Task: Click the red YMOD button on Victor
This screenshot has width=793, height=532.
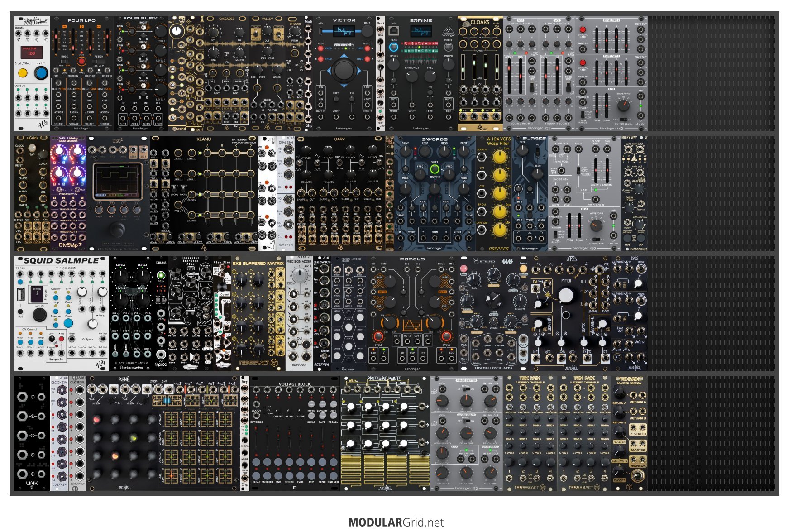Action: pyautogui.click(x=321, y=59)
